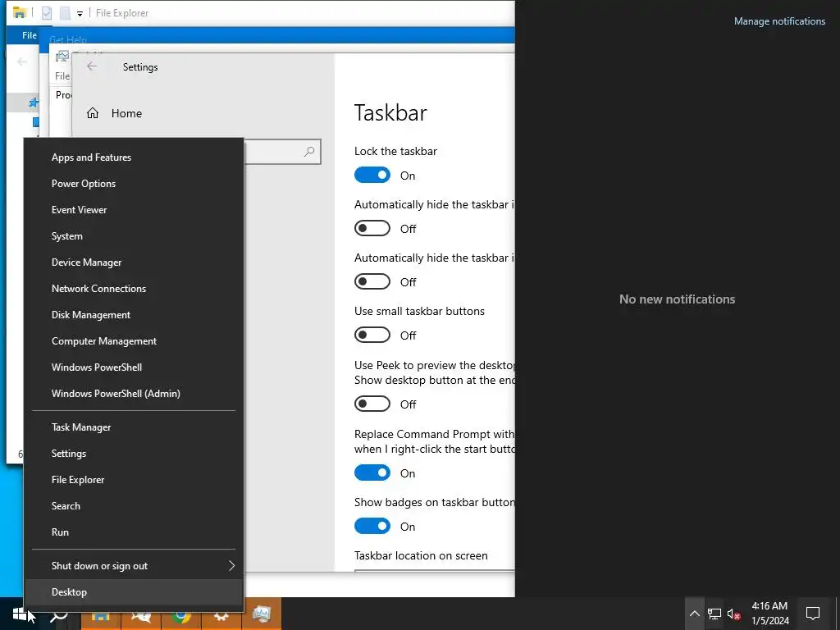The width and height of the screenshot is (840, 630).
Task: Open File tab in File Explorer window
Action: 29,35
